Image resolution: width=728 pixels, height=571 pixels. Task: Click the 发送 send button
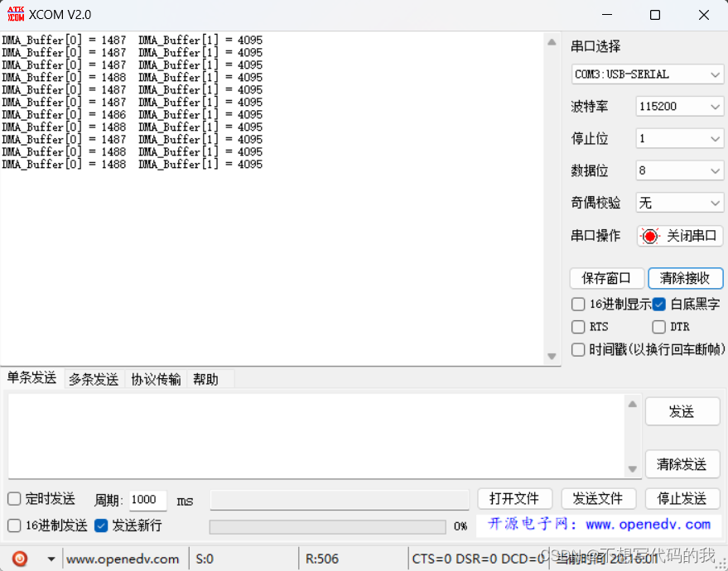(682, 411)
